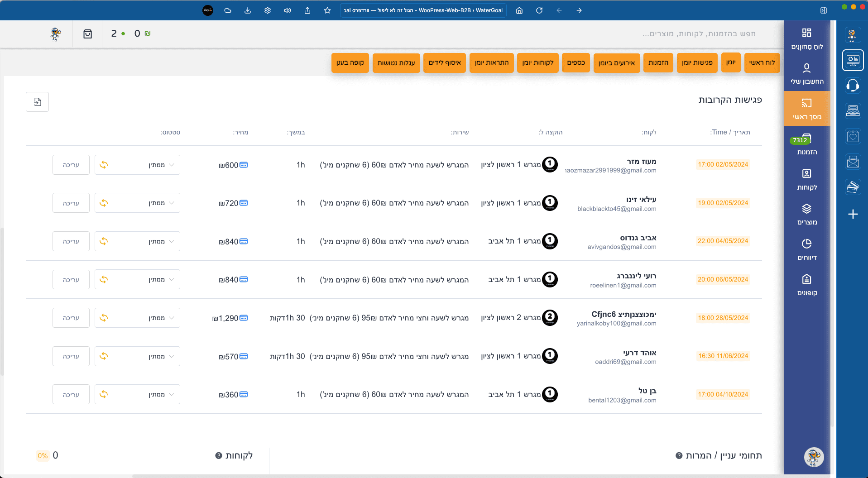The height and width of the screenshot is (478, 868).
Task: Open the קופונים coupons sidebar item
Action: click(x=807, y=285)
